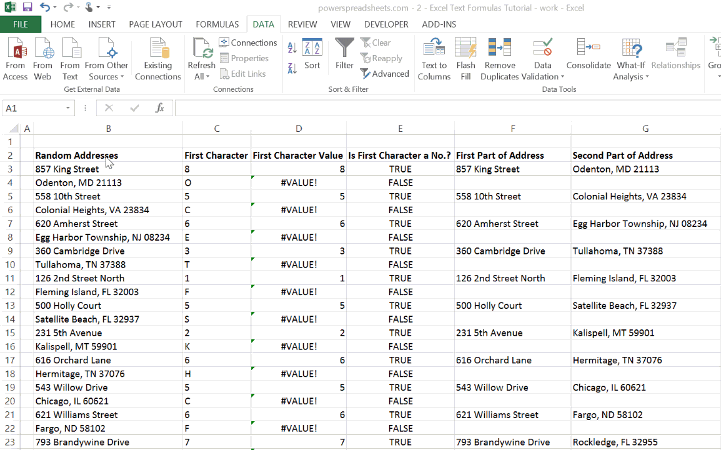The height and width of the screenshot is (450, 721).
Task: Switch to the DEVELOPER tab
Action: pos(386,24)
